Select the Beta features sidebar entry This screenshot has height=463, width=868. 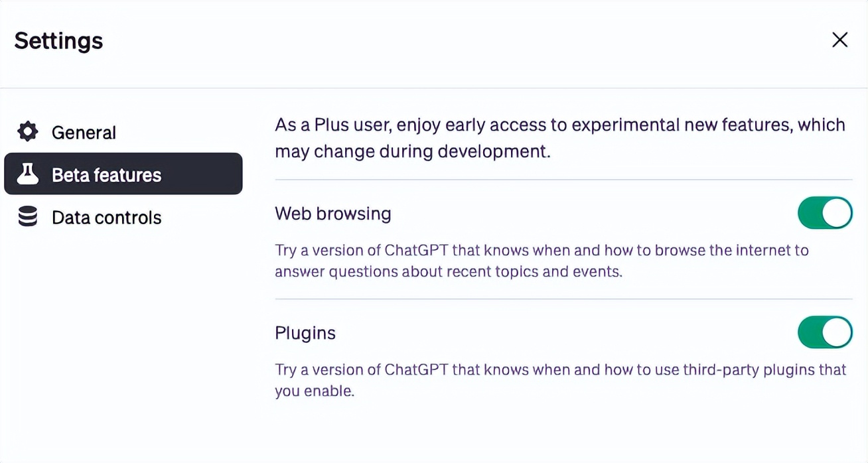(106, 174)
